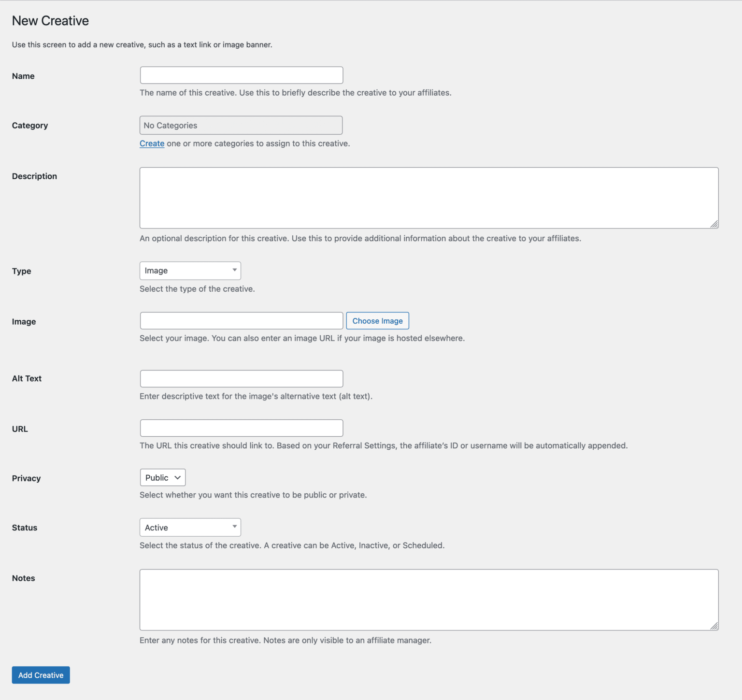742x700 pixels.
Task: Open the Status selector arrow
Action: point(235,527)
